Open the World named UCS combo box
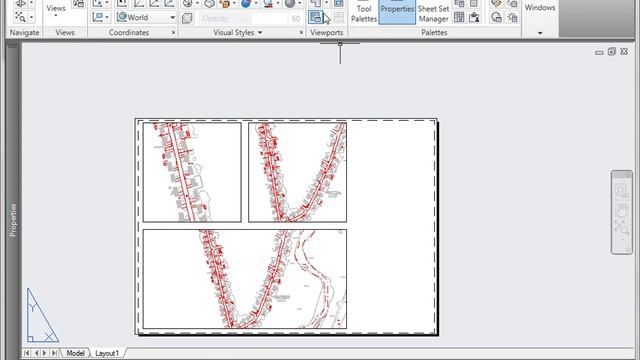 point(146,17)
